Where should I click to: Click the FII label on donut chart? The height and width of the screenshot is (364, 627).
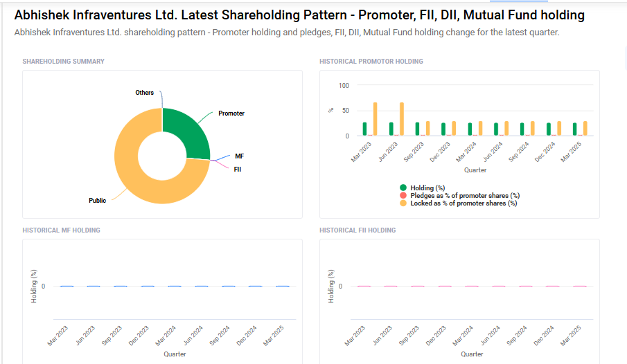238,170
